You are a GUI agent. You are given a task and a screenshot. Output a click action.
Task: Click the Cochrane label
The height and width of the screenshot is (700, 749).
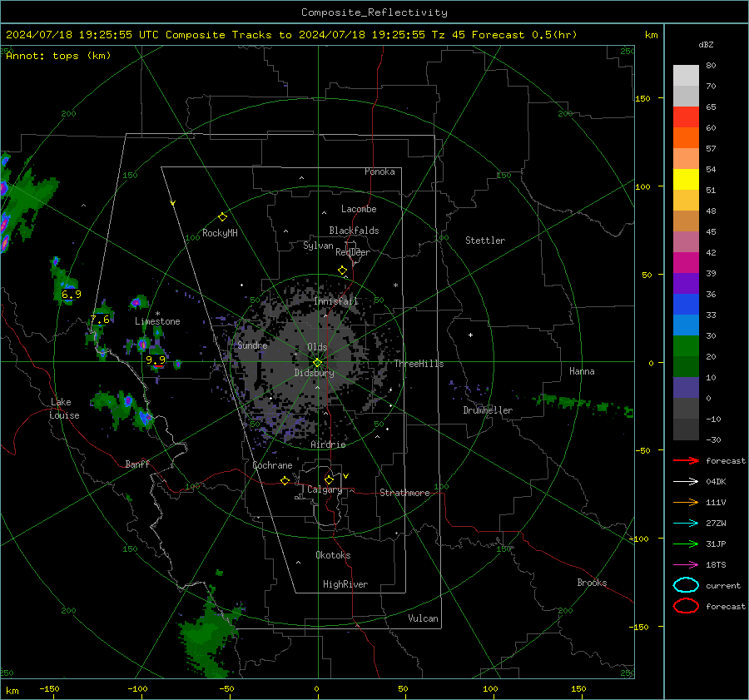pos(272,465)
